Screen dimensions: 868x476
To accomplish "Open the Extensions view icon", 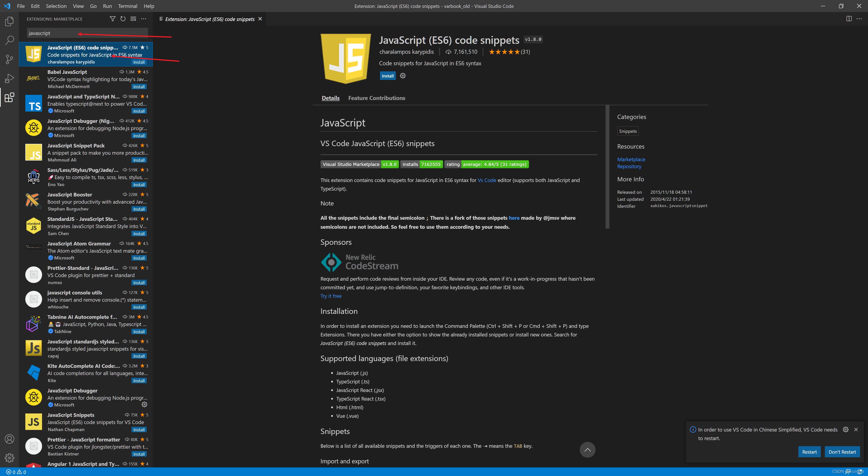I will 9,98.
